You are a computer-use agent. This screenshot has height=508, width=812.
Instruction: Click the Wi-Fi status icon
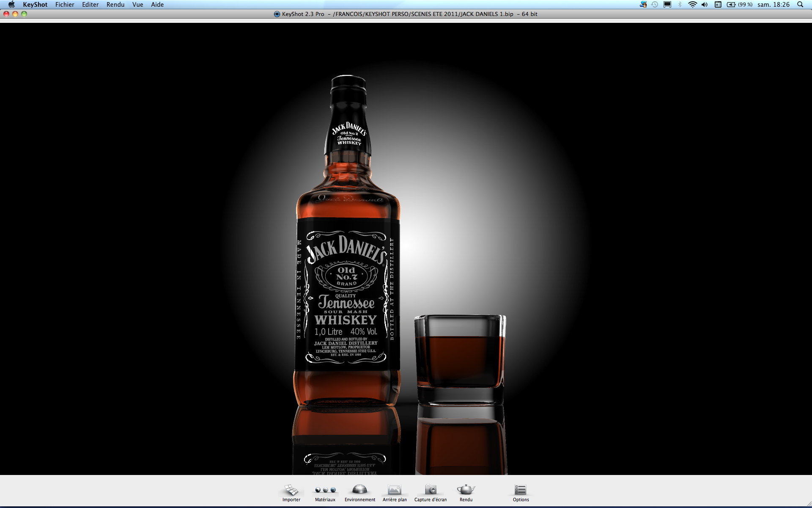692,5
